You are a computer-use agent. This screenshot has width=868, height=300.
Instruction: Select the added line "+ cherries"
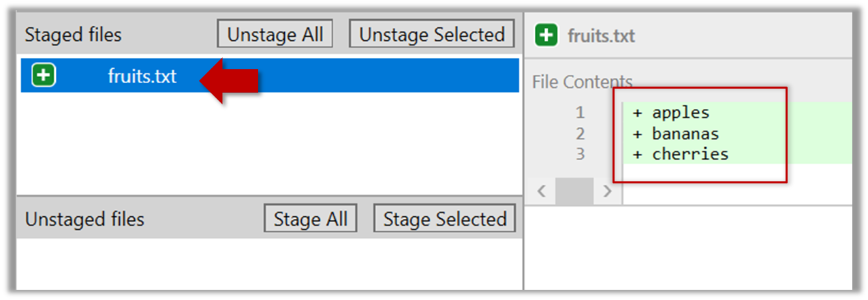click(681, 153)
